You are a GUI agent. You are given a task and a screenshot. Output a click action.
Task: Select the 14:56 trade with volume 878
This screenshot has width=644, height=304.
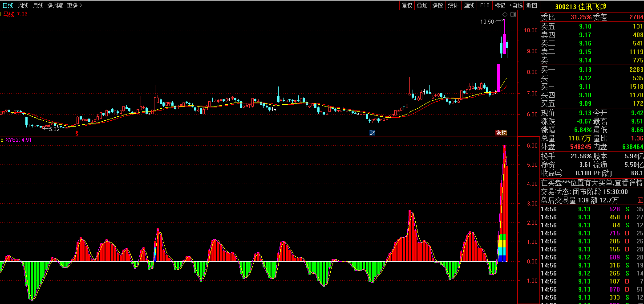click(x=592, y=290)
